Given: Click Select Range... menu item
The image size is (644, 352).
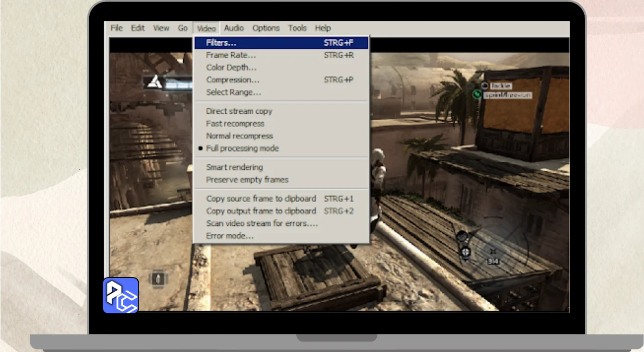Looking at the screenshot, I should [233, 93].
